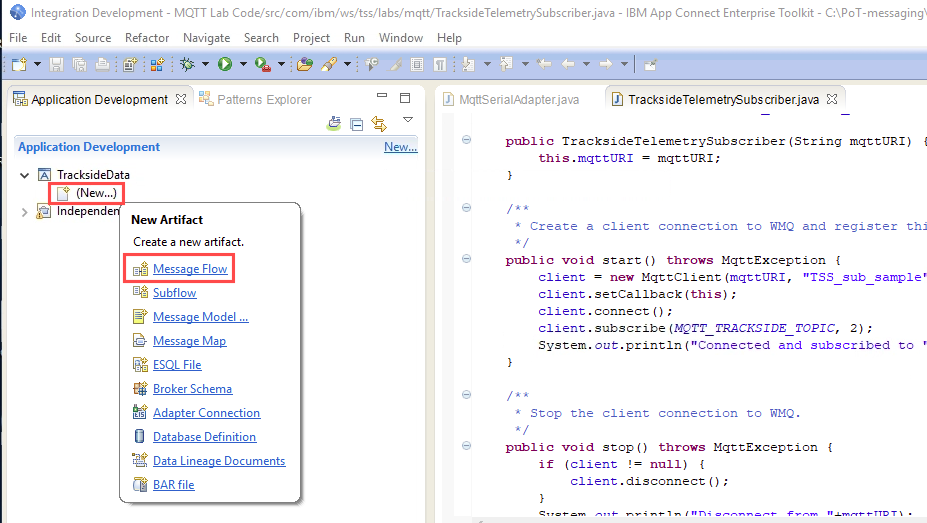Create a new Message Flow
The width and height of the screenshot is (927, 523).
click(x=190, y=269)
